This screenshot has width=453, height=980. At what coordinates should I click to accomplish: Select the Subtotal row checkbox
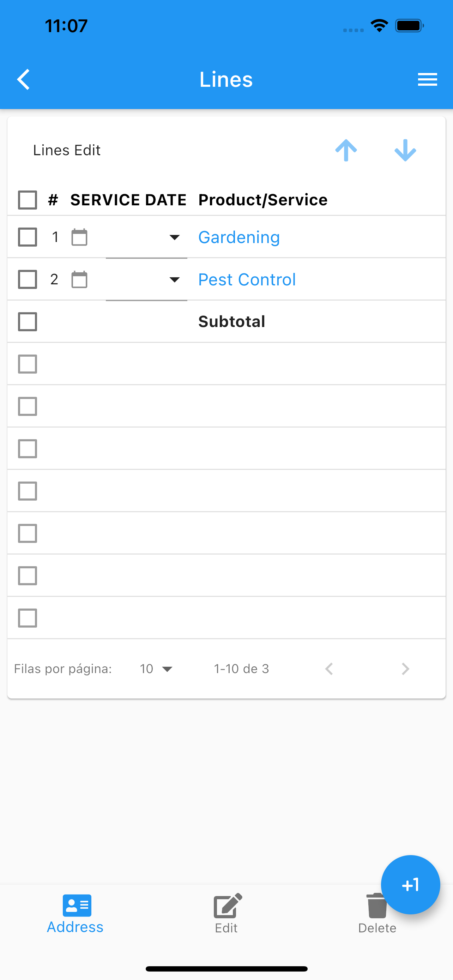point(28,322)
